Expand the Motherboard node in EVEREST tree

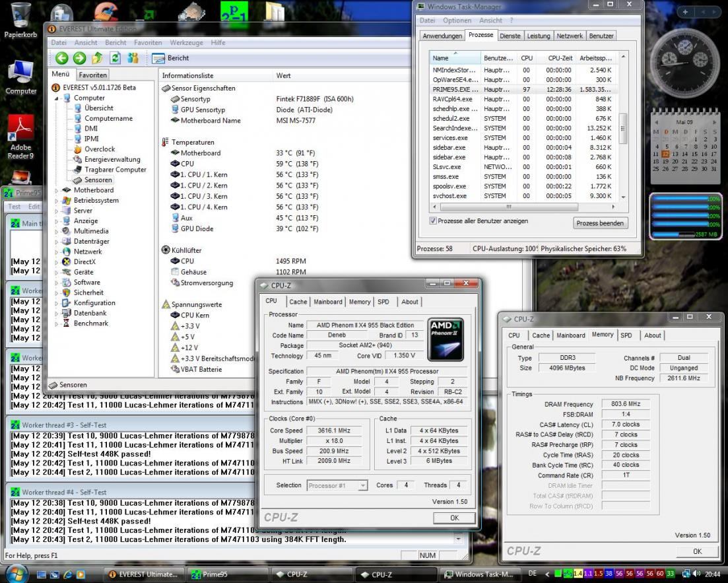pos(57,190)
